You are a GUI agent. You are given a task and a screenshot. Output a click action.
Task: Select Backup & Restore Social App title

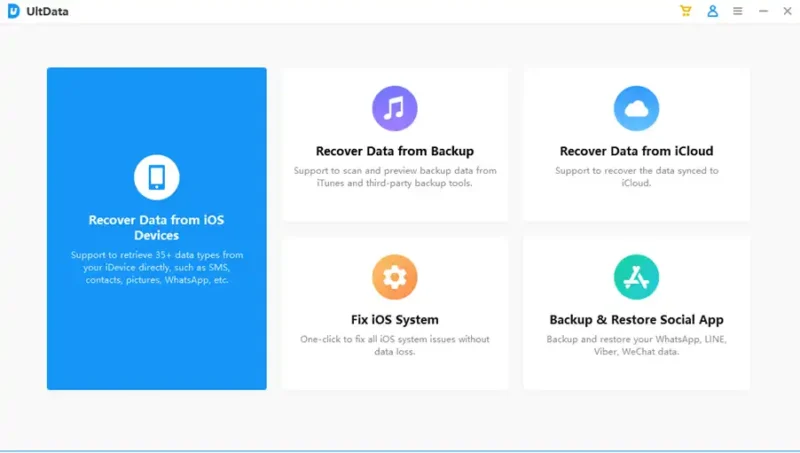[636, 320]
